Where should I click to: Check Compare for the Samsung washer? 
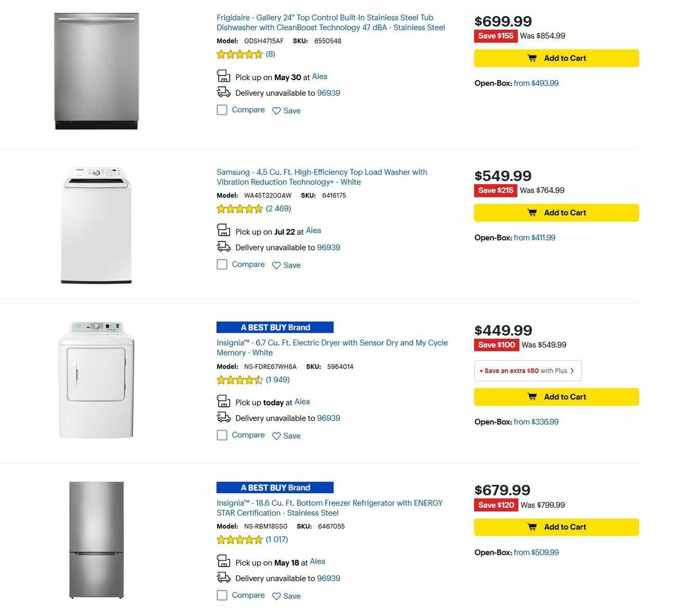click(x=222, y=264)
